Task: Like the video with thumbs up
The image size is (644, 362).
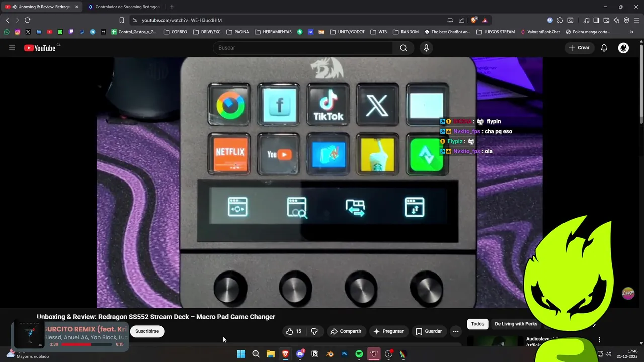Action: [294, 331]
